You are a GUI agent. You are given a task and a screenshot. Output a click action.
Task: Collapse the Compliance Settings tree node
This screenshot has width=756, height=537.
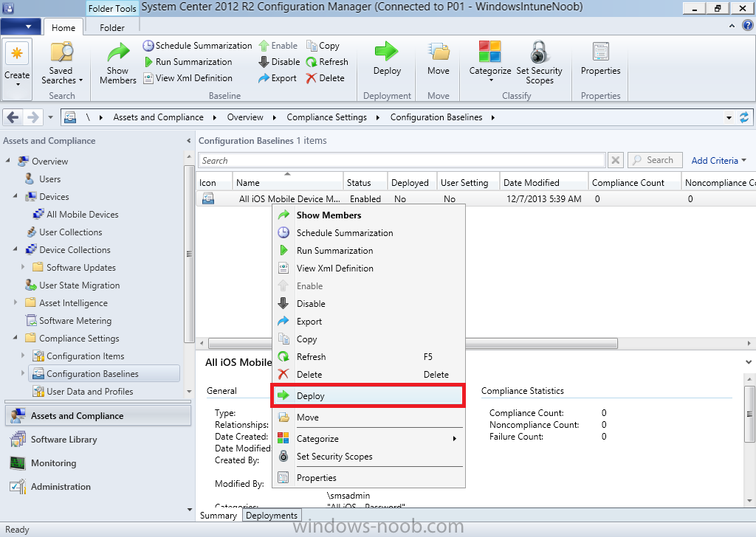point(16,338)
